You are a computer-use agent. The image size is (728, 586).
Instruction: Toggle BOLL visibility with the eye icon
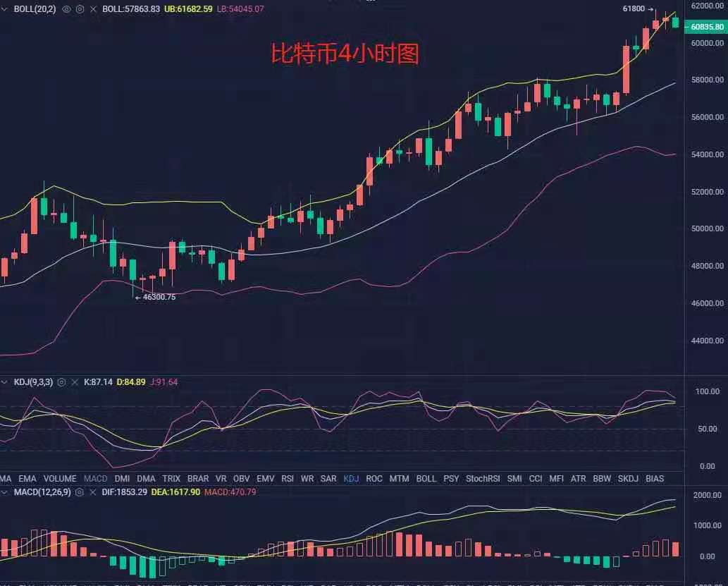[x=66, y=10]
